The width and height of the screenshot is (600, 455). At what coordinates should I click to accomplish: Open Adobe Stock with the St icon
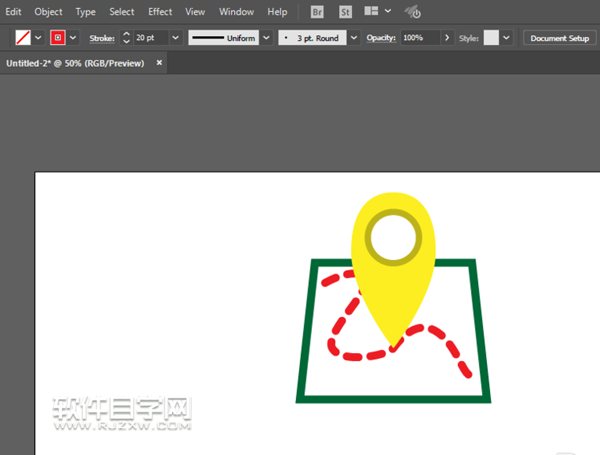(x=345, y=12)
